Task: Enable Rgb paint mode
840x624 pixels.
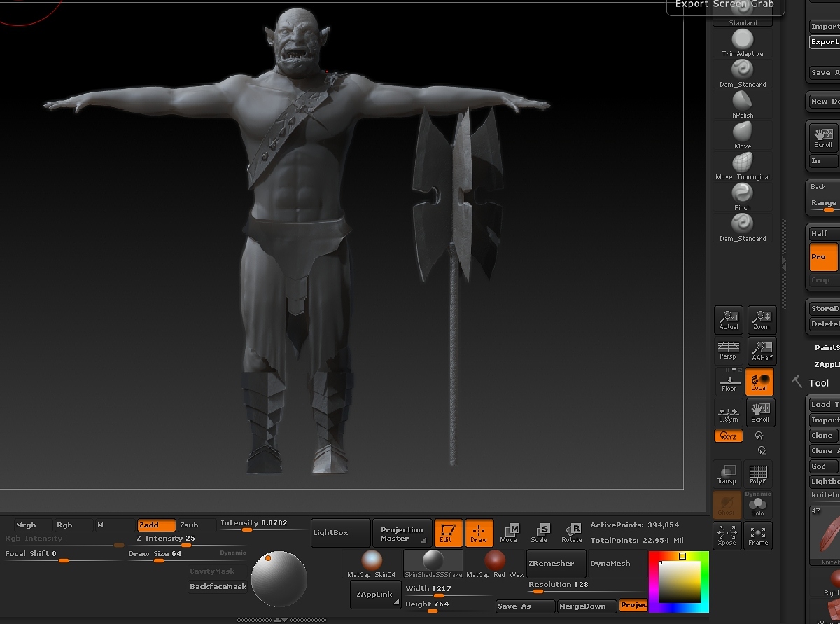Action: [73, 525]
